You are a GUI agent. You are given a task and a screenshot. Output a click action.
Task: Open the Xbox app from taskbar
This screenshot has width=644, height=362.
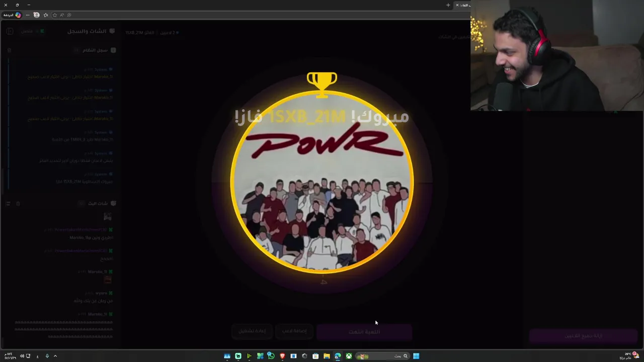(349, 356)
